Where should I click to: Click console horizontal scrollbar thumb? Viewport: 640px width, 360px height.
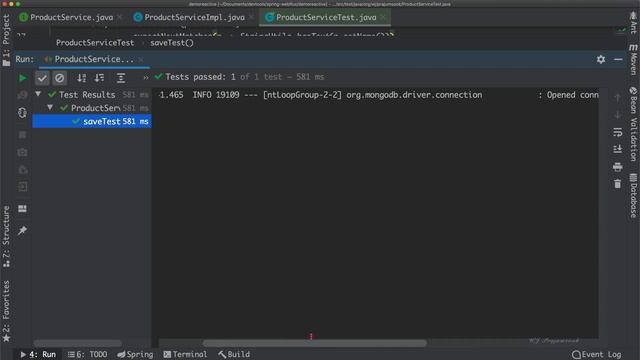click(x=314, y=343)
